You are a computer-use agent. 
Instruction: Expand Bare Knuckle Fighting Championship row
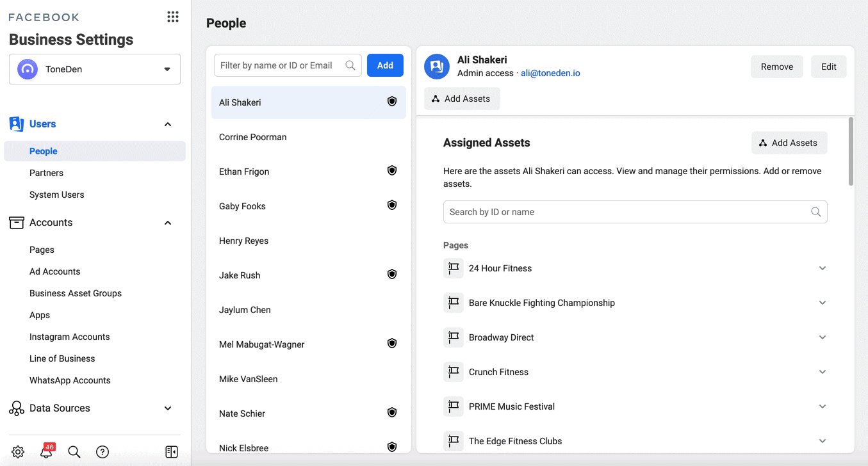(x=823, y=303)
